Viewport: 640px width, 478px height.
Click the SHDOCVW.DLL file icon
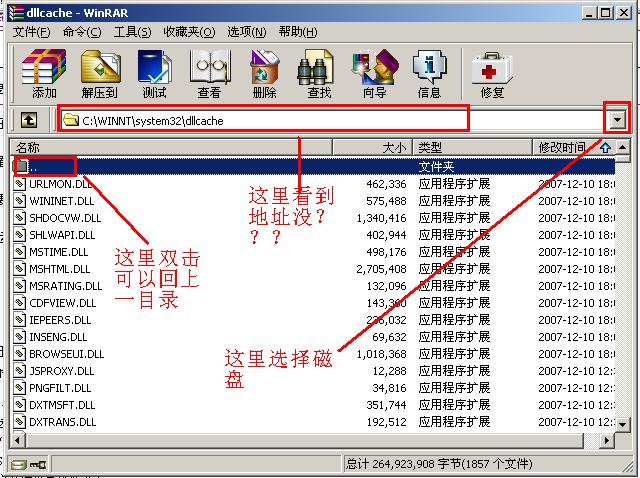(19, 218)
